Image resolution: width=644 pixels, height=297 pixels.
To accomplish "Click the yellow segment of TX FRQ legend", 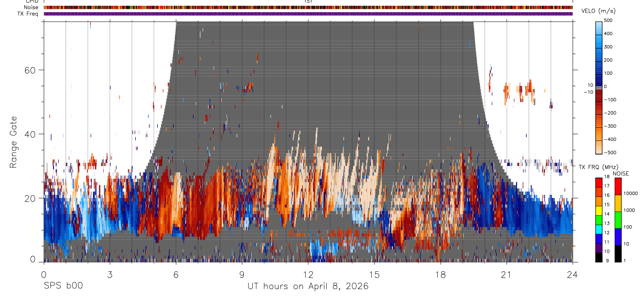I will coord(598,211).
